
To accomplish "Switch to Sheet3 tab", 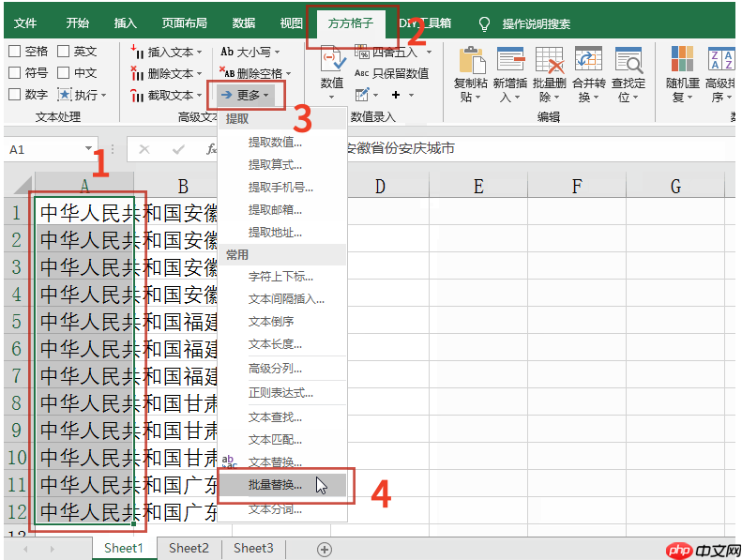I will tap(253, 548).
